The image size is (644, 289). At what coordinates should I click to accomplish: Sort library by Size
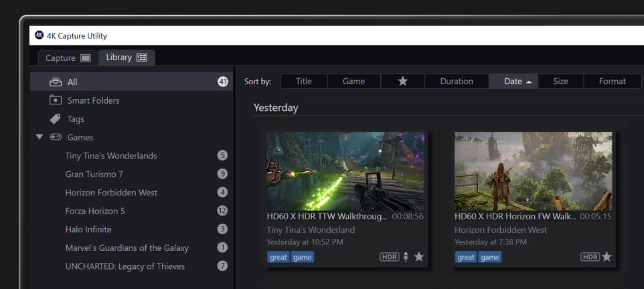coord(560,82)
